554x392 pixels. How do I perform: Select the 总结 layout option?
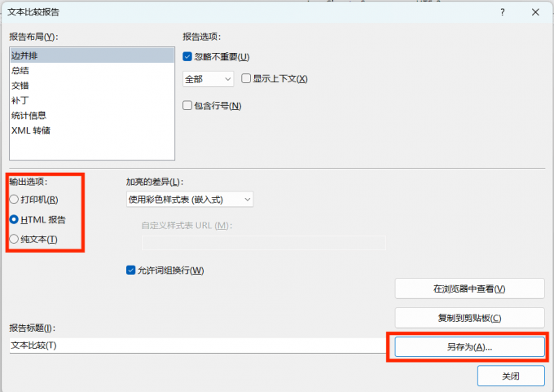pyautogui.click(x=92, y=70)
